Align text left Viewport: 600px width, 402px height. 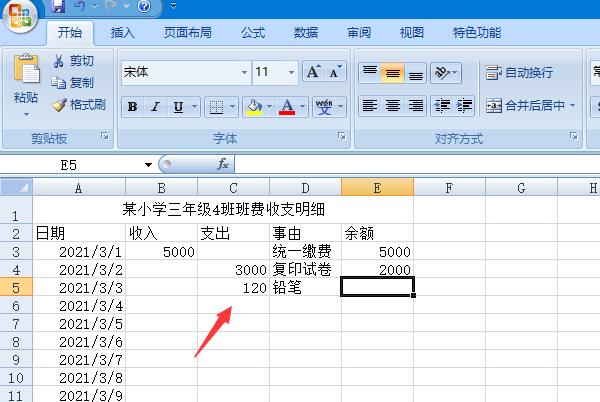(370, 105)
